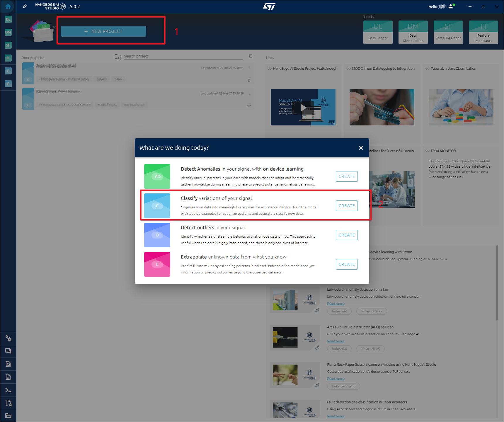
Task: Click the blue C classification tile icon
Action: (x=157, y=206)
